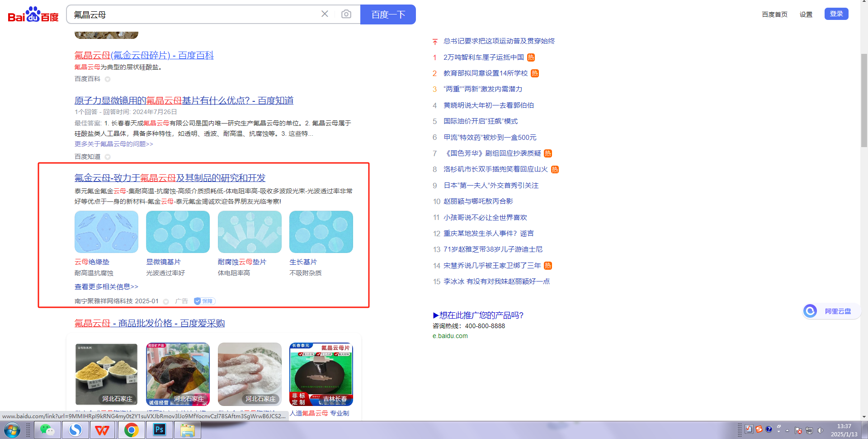Open hot search 教育部拟同意设置14所学校
Viewport: 868px width, 439px height.
pyautogui.click(x=486, y=73)
